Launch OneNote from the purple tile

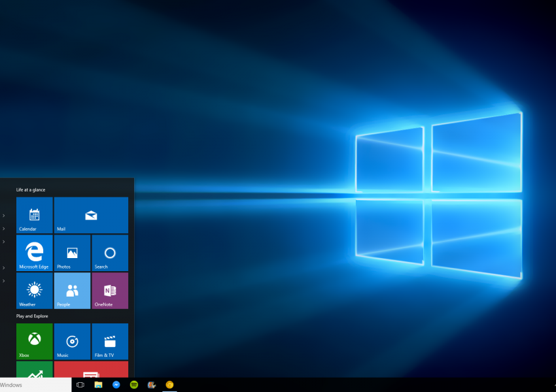(110, 291)
